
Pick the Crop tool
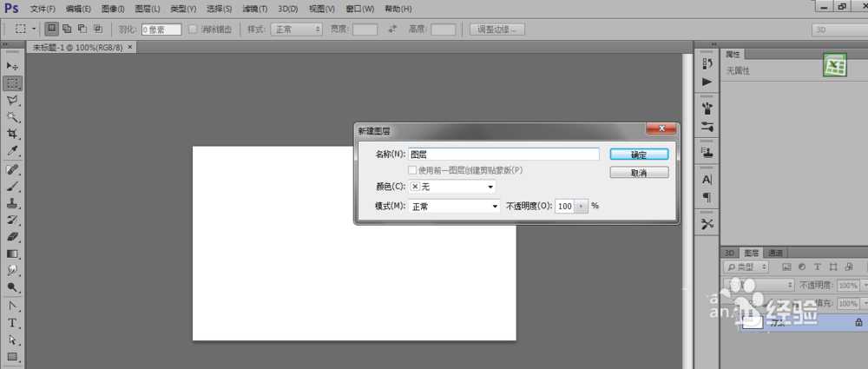[x=12, y=134]
